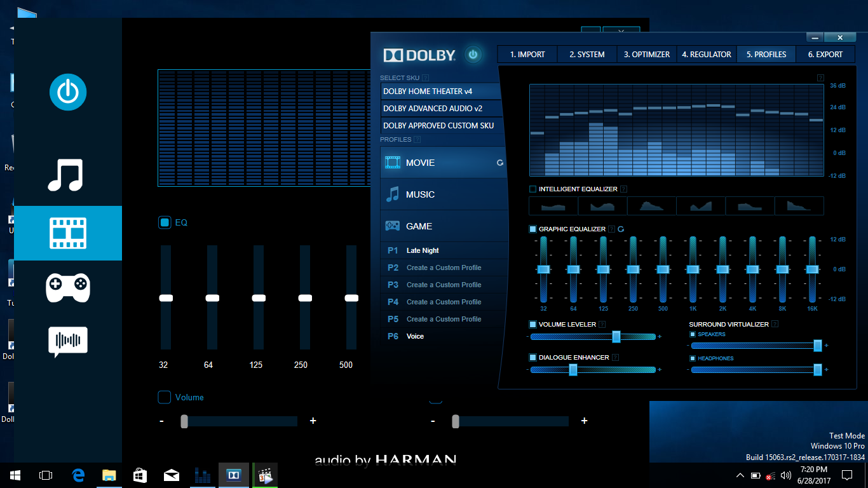Open the system tray volume icon
Screen dimensions: 868x488
point(786,475)
